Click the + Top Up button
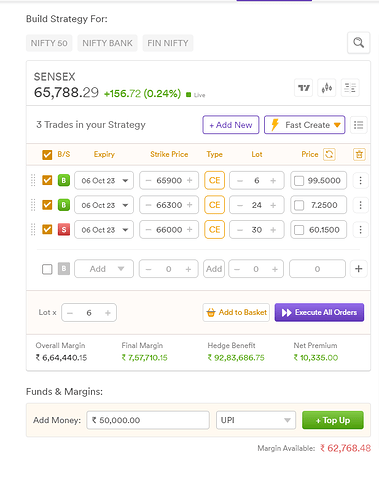 point(333,420)
